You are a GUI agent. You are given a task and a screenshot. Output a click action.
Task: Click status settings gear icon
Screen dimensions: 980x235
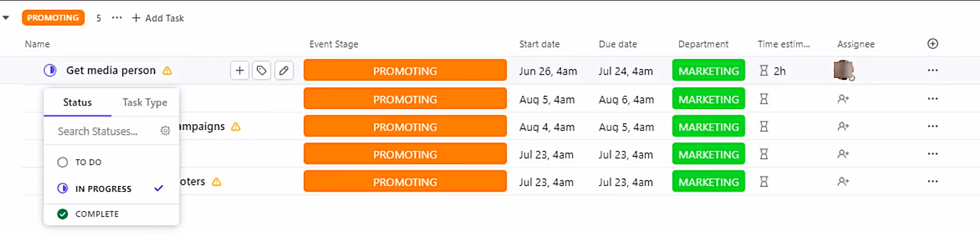click(x=165, y=131)
